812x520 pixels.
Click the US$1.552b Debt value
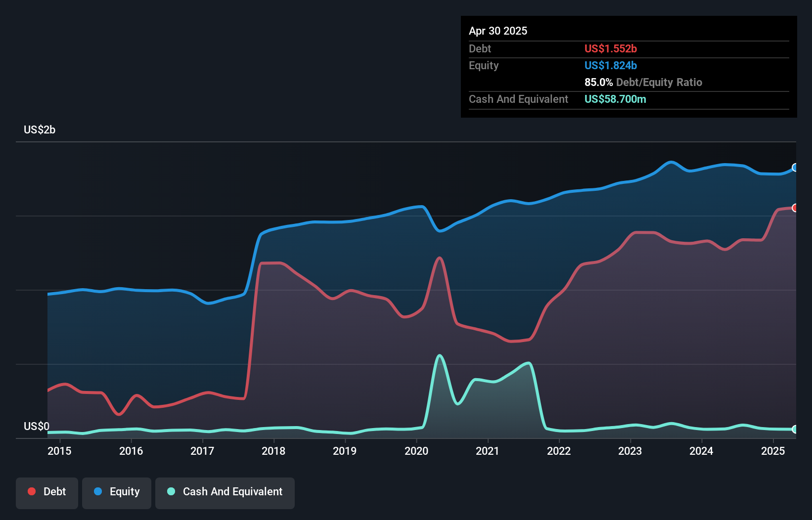click(x=611, y=48)
